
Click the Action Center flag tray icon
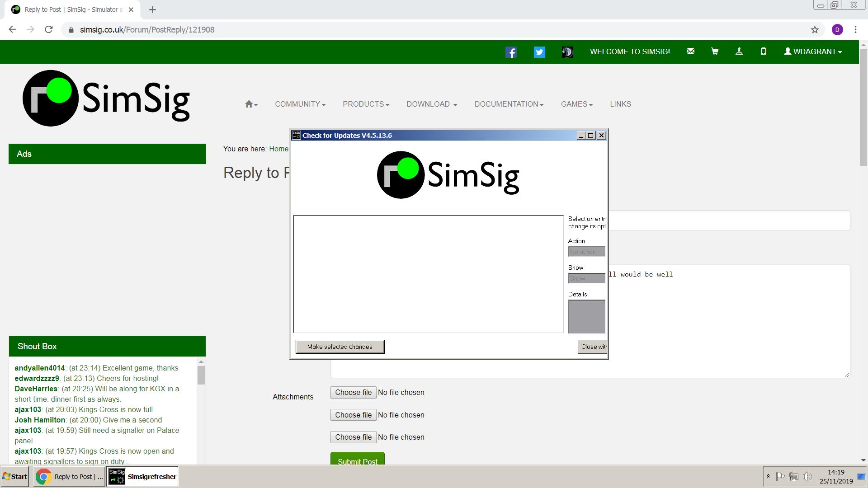(780, 476)
